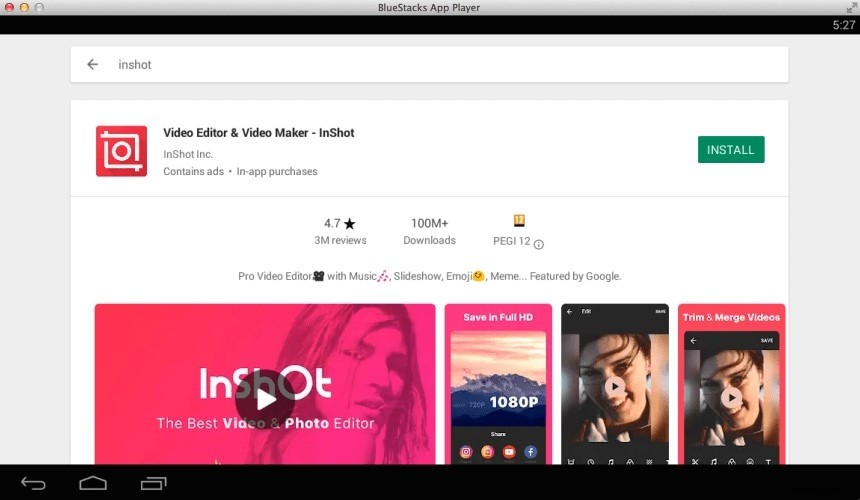Image resolution: width=860 pixels, height=500 pixels.
Task: Click the Pro Video Editor description text
Action: [429, 276]
